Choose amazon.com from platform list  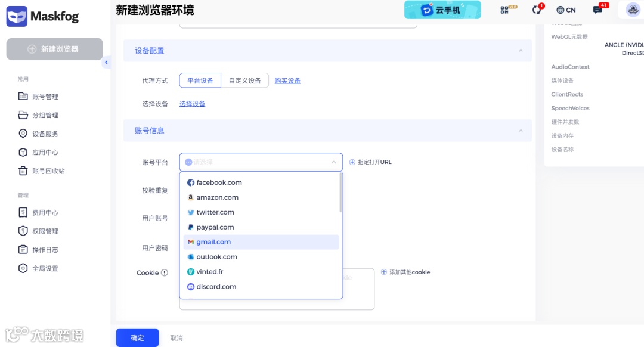pyautogui.click(x=261, y=197)
